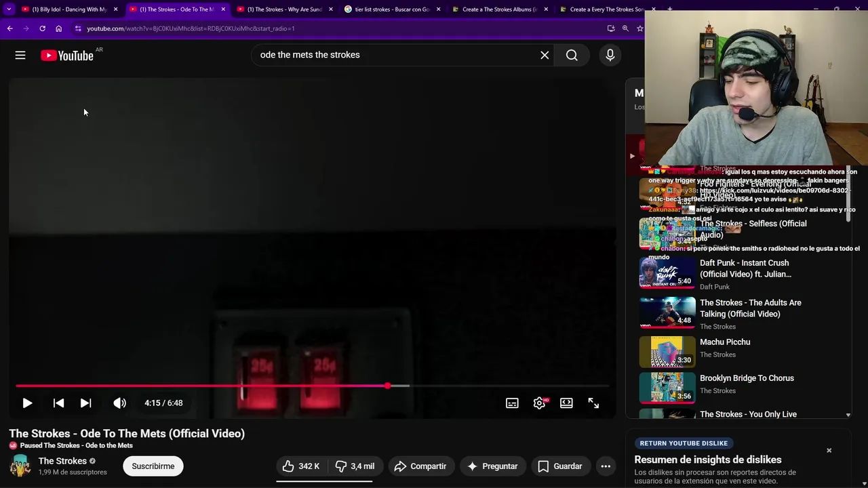Viewport: 868px width, 488px height.
Task: Open The Strokes channel name link
Action: [62, 461]
